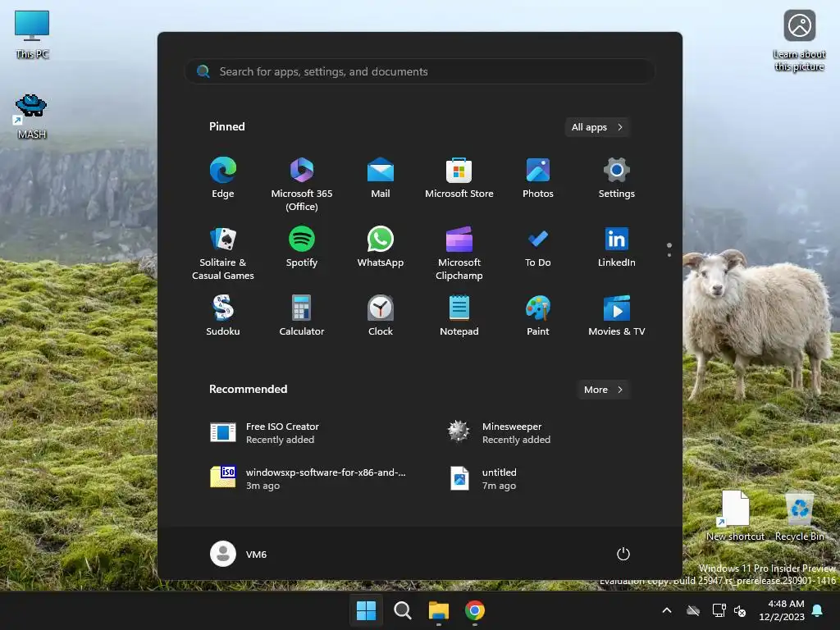Open the clock and date flyout

[x=782, y=610]
